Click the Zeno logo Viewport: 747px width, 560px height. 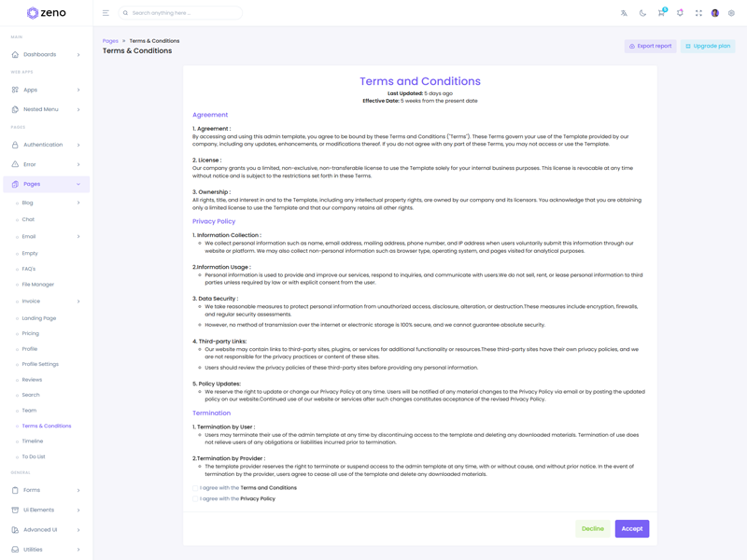tap(46, 13)
